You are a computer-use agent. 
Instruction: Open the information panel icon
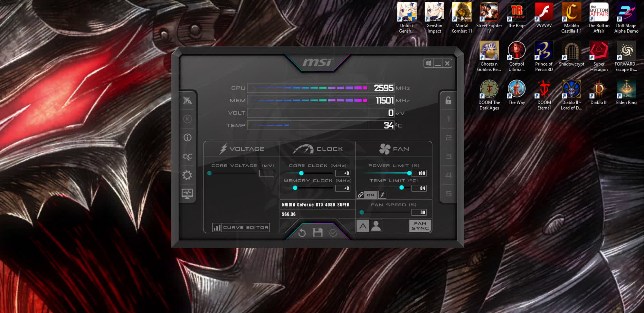(187, 138)
